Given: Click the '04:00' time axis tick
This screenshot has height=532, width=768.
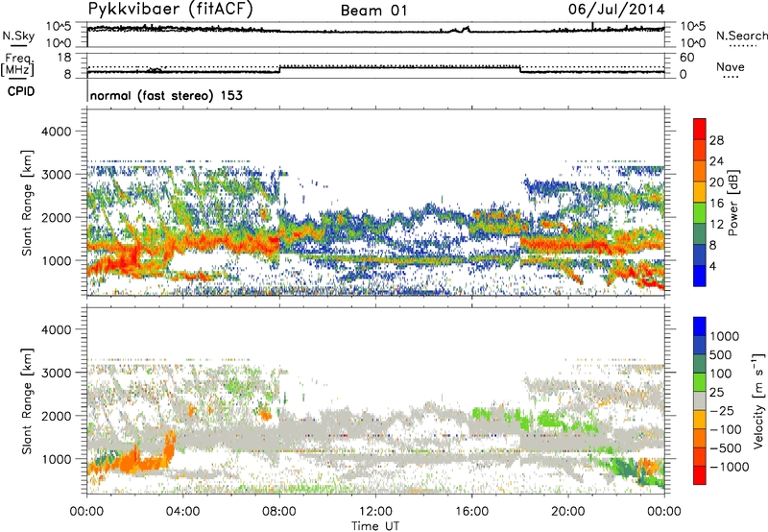Looking at the screenshot, I should 182,512.
